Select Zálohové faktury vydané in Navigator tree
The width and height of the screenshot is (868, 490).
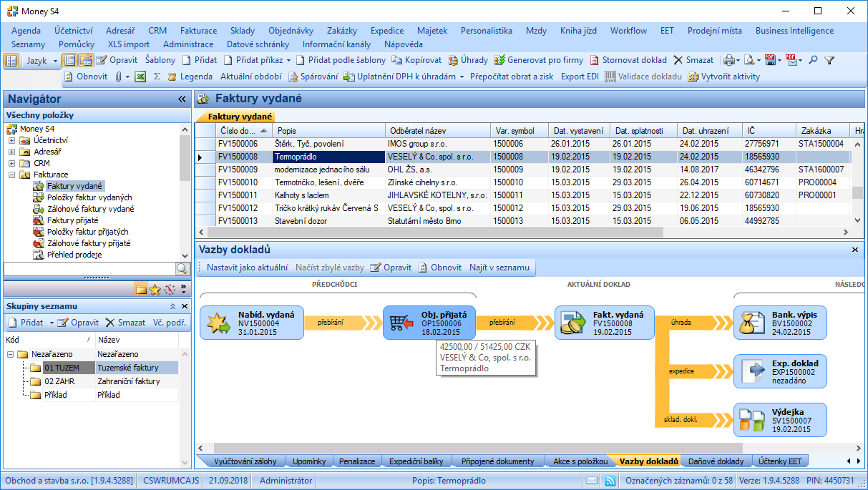pos(90,209)
